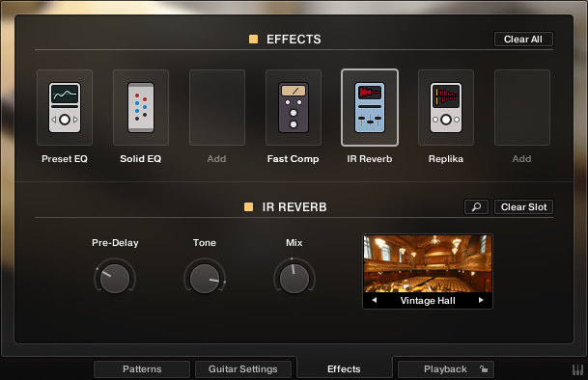Open the keyboard icon at bottom right

577,370
